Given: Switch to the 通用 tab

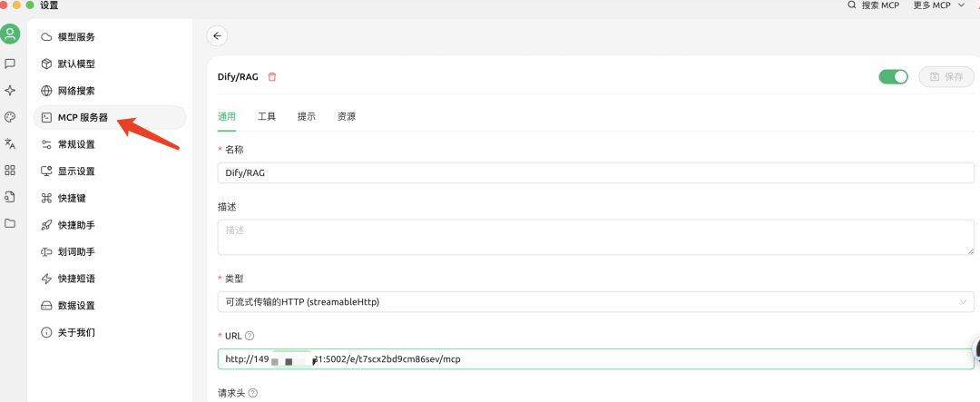Looking at the screenshot, I should click(227, 117).
